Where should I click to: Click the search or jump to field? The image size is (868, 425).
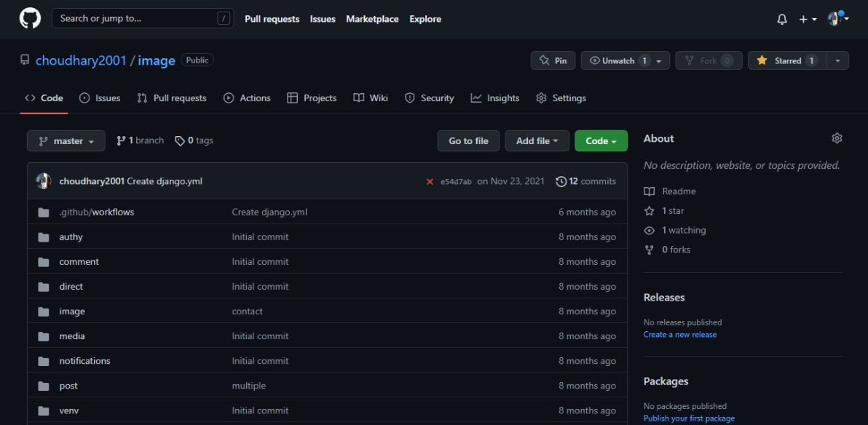click(142, 18)
